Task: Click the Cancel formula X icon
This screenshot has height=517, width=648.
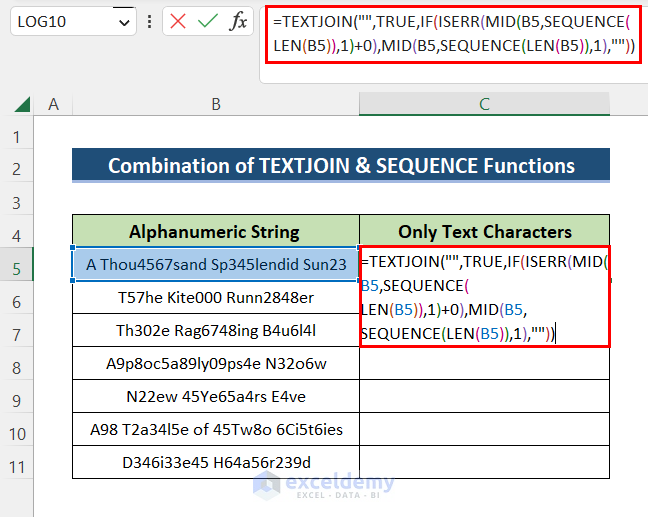Action: (178, 21)
